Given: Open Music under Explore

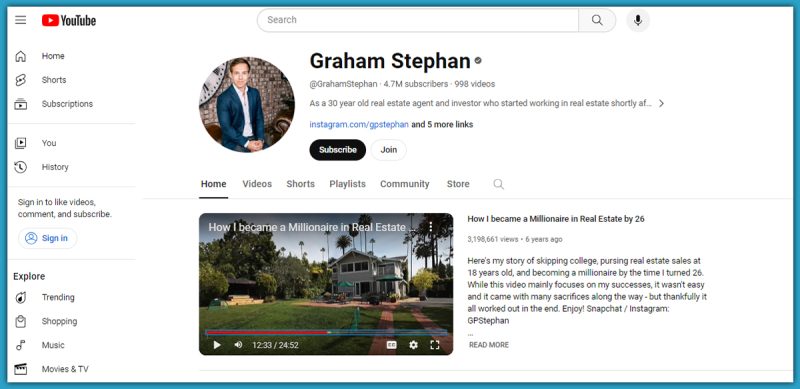Looking at the screenshot, I should point(53,346).
